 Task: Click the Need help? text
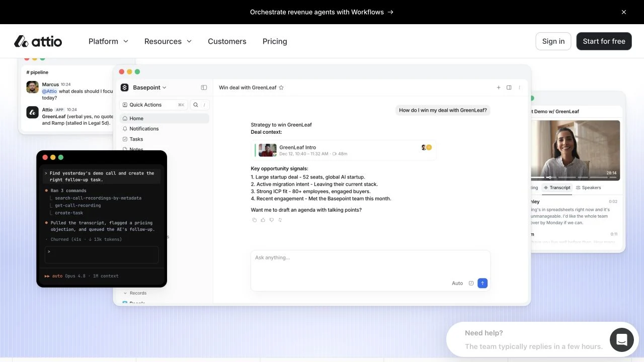[x=484, y=333]
